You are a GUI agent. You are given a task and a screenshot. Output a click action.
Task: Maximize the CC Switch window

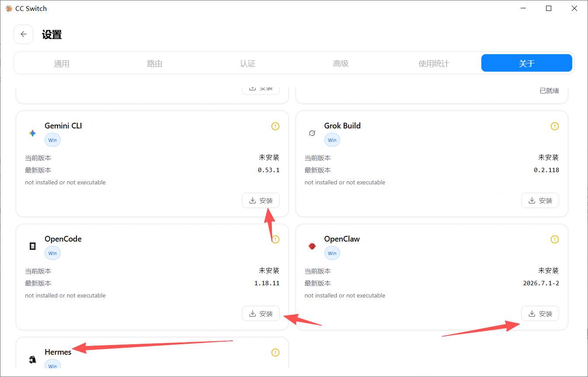(x=549, y=8)
